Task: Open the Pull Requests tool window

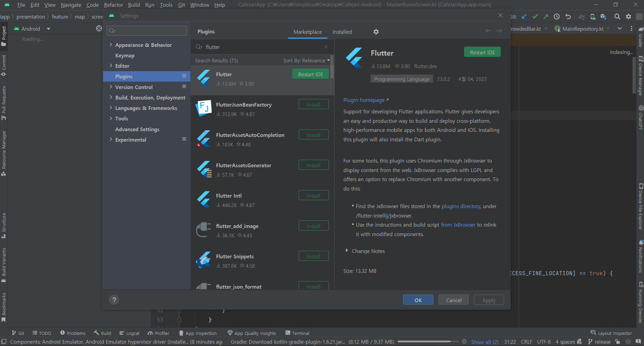Action: coord(4,103)
